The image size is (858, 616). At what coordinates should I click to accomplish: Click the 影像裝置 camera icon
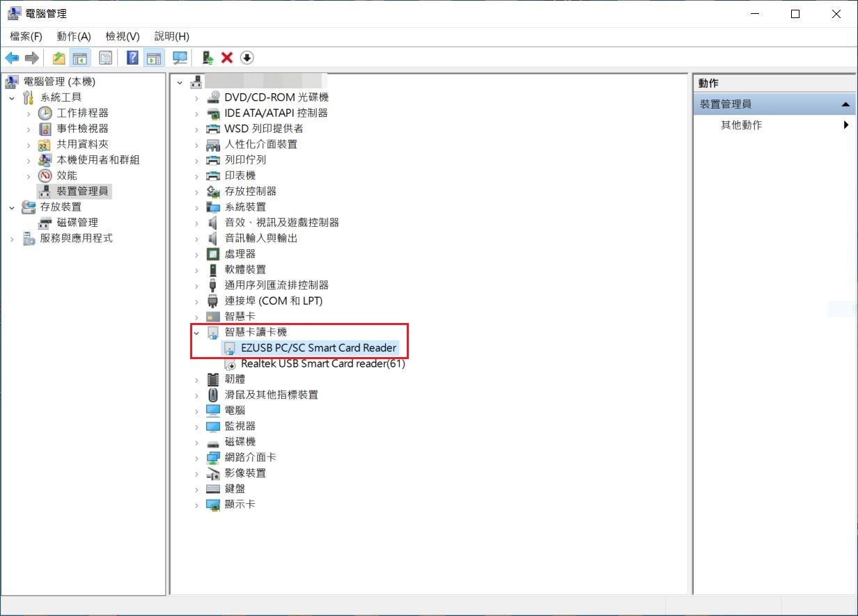(x=213, y=473)
